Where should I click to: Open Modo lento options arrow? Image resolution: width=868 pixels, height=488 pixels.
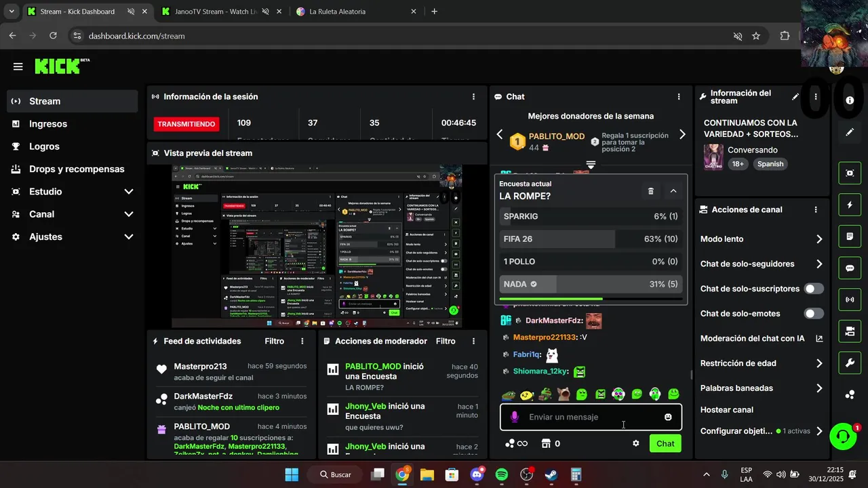(819, 239)
